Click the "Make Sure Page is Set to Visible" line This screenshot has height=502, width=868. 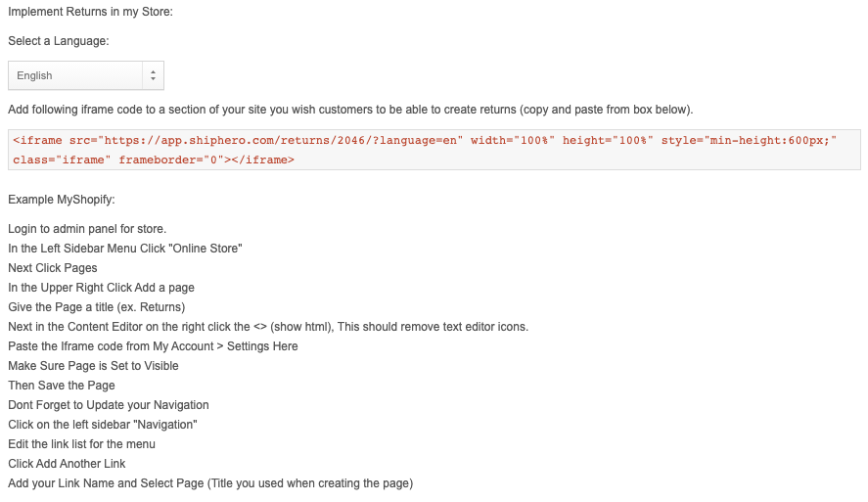[94, 366]
